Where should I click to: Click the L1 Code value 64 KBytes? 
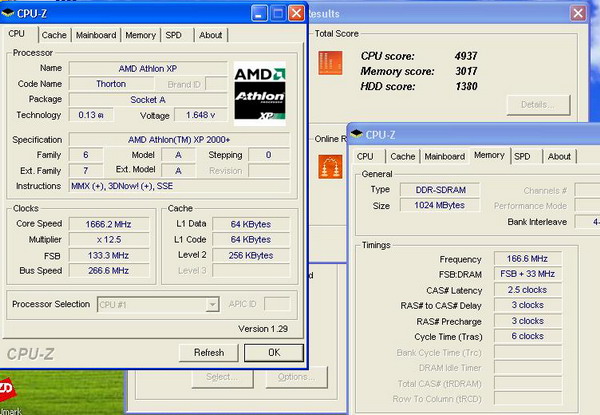pyautogui.click(x=251, y=240)
